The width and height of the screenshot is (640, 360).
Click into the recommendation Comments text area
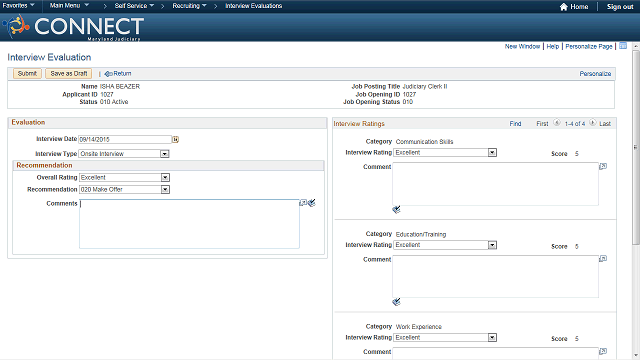coord(189,224)
